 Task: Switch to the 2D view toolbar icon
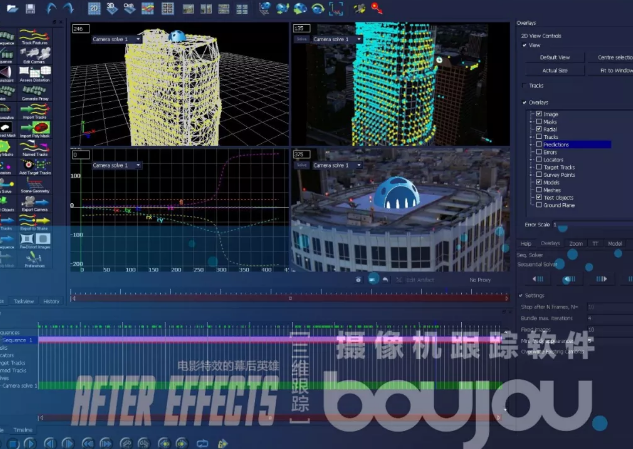coord(94,8)
